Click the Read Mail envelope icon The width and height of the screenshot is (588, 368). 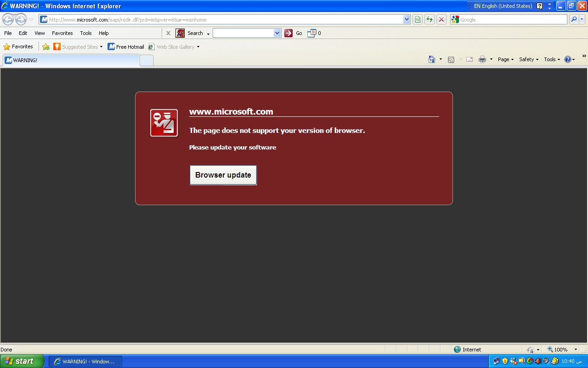tap(469, 59)
